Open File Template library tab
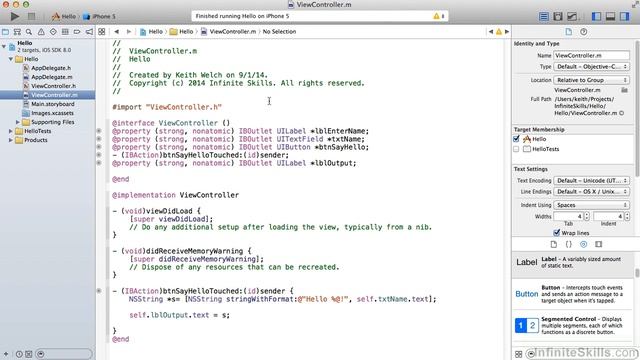The image size is (640, 360). click(553, 244)
